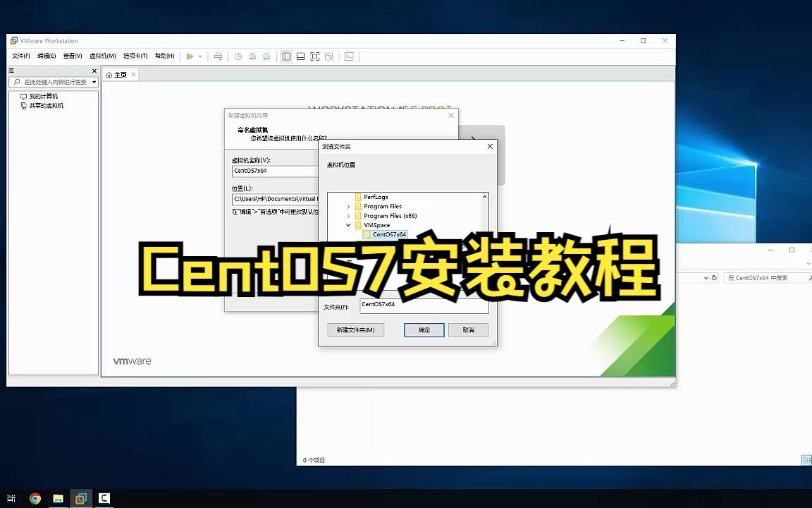
Task: Start the virtual machine with the green play icon
Action: coord(190,56)
